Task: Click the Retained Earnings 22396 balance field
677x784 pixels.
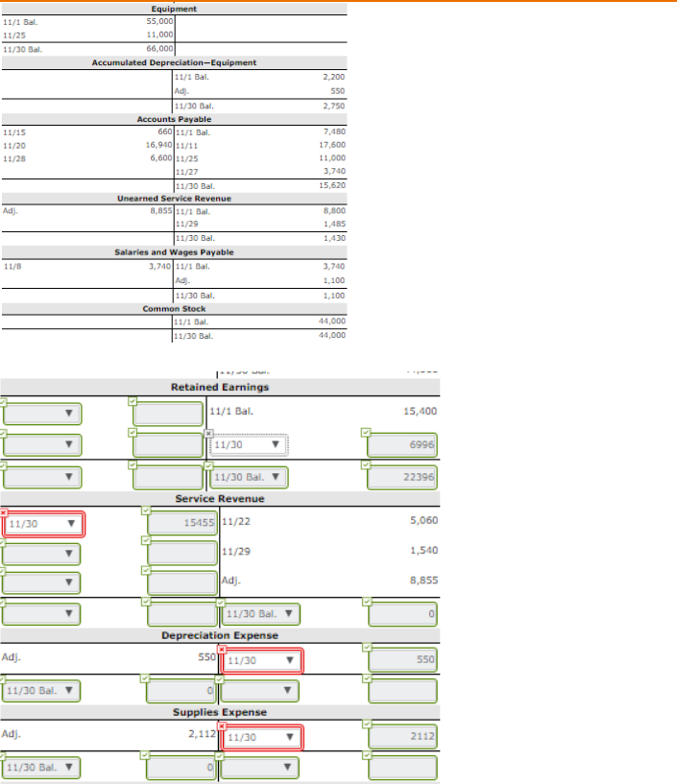Action: [402, 478]
